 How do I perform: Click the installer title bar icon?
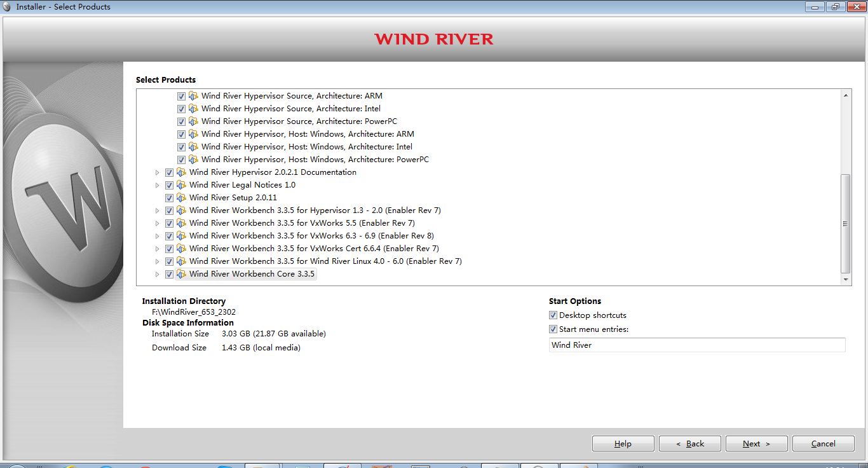pyautogui.click(x=8, y=7)
